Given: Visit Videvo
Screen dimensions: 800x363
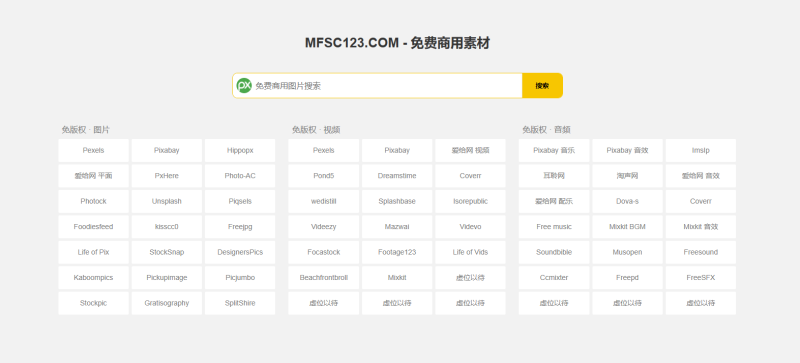Looking at the screenshot, I should click(470, 227).
